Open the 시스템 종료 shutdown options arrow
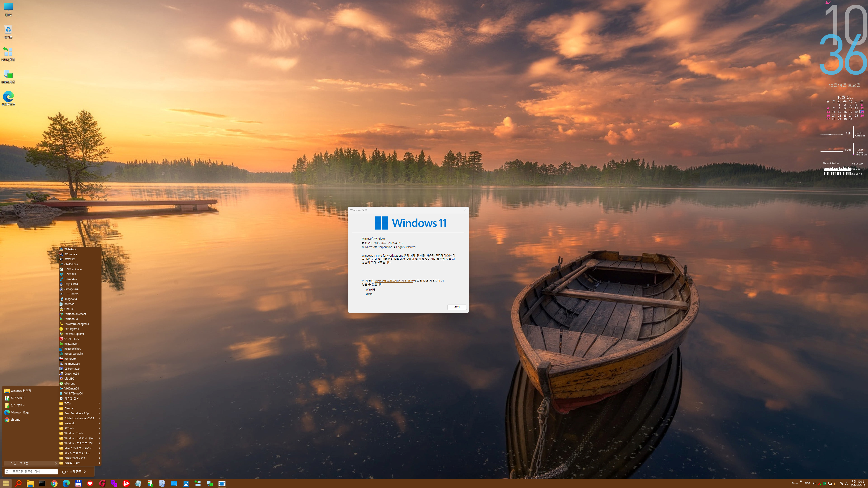 click(85, 472)
